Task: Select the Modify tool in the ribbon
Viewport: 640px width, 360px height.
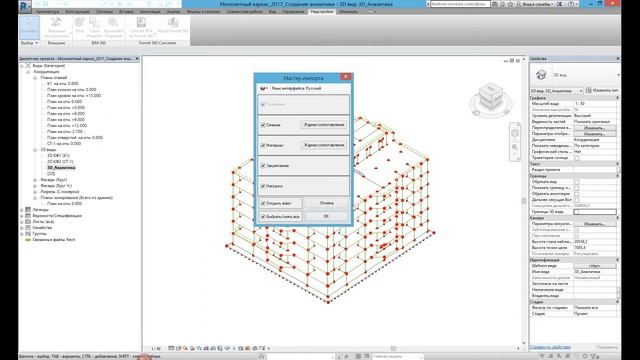Action: [29, 27]
